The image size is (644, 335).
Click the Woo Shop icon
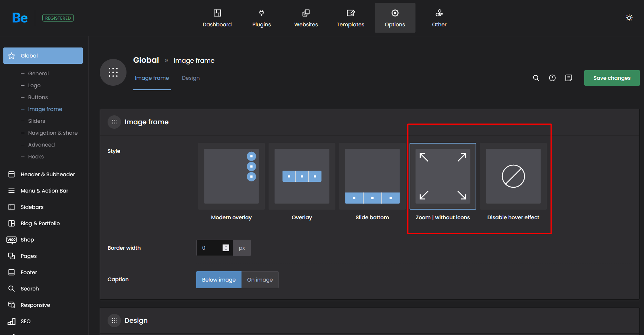coord(11,240)
